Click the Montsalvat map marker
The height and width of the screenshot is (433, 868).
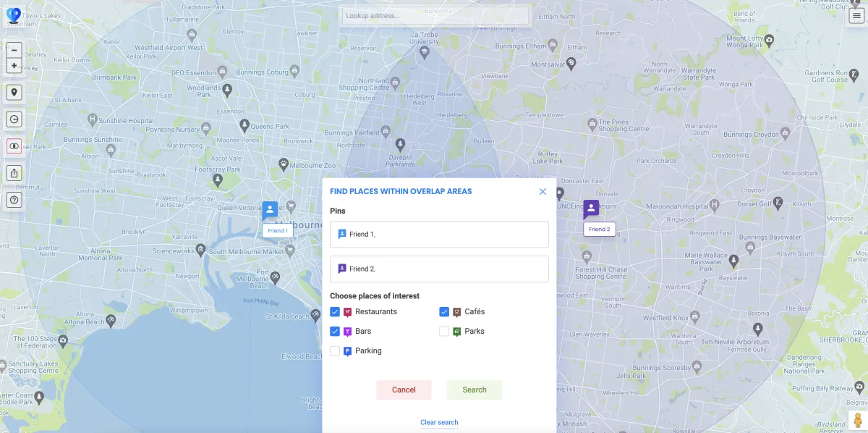pos(571,64)
